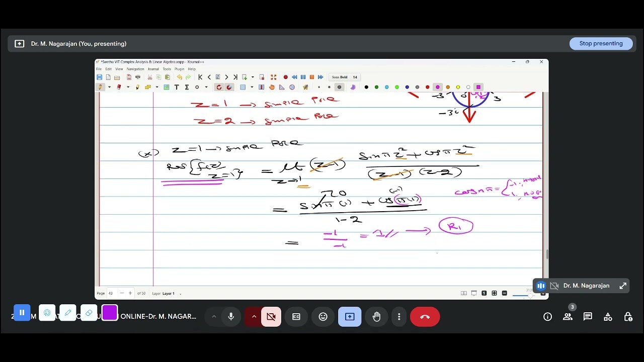This screenshot has width=644, height=362.
Task: Toggle the rotation snapping button
Action: [x=219, y=87]
